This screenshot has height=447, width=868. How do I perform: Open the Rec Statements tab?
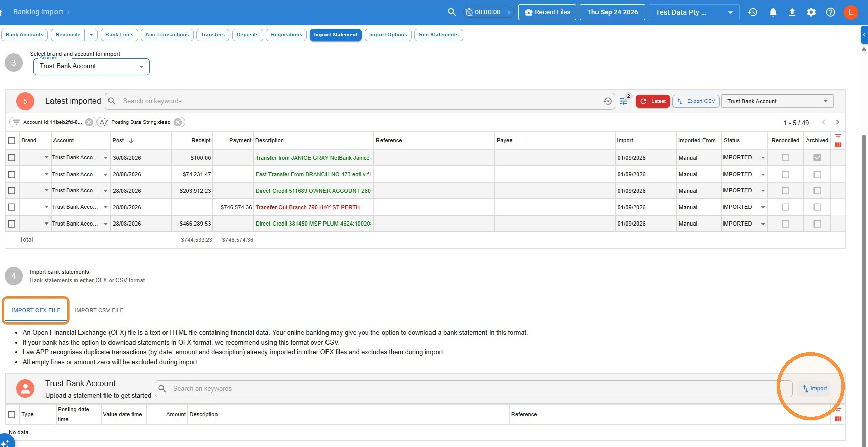pos(439,35)
